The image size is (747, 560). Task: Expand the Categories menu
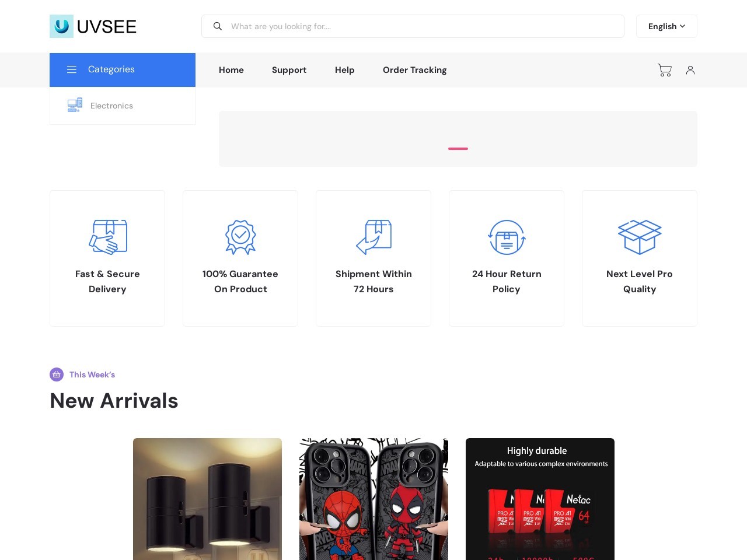(123, 69)
